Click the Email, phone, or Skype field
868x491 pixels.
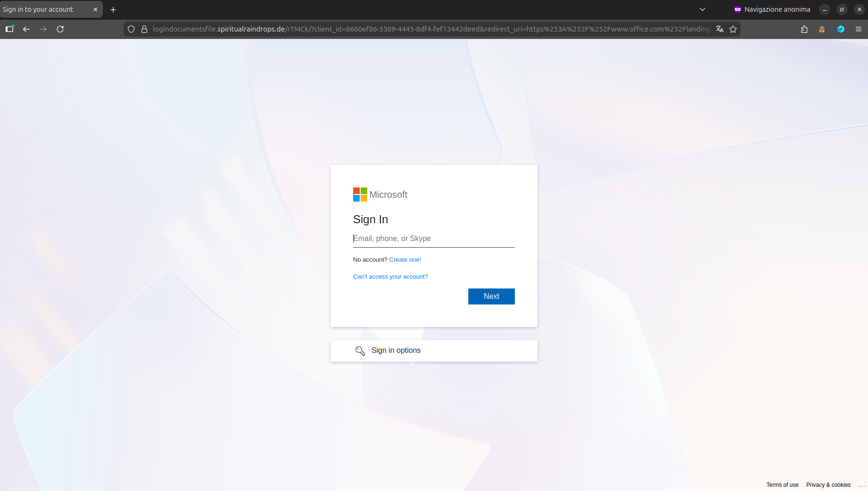434,239
